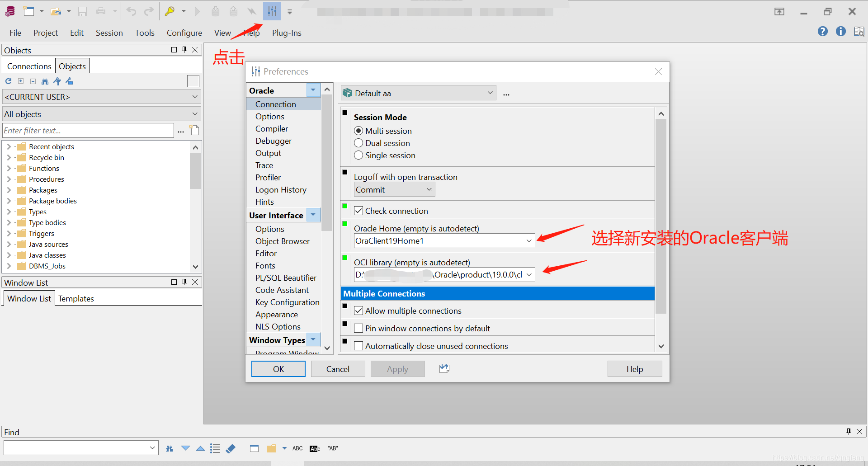Screen dimensions: 868x466
Task: Click the Refresh icon in Objects panel
Action: (x=8, y=81)
